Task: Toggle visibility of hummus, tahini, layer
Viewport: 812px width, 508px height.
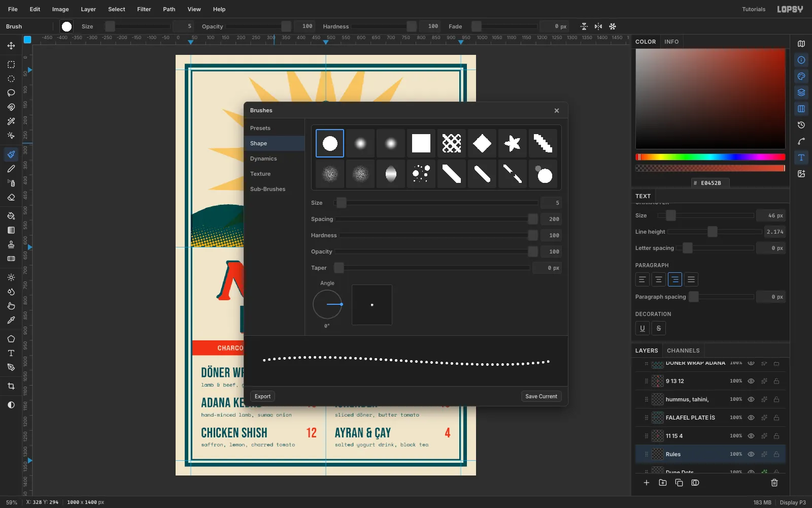Action: (751, 399)
